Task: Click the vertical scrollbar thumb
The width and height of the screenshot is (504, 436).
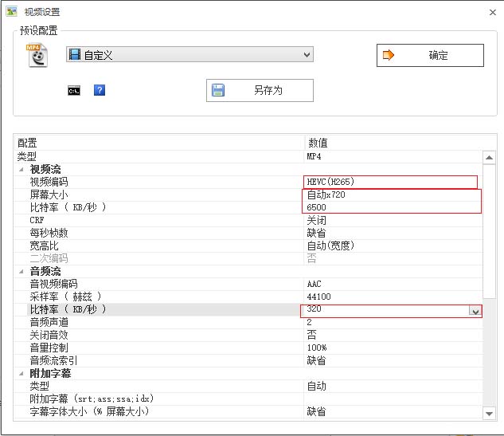Action: coord(489,230)
